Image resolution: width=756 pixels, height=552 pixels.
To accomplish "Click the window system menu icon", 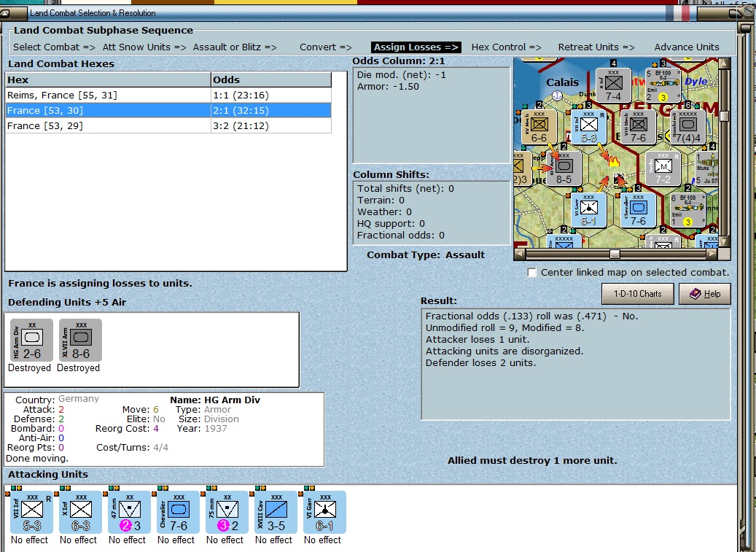I will tap(5, 12).
